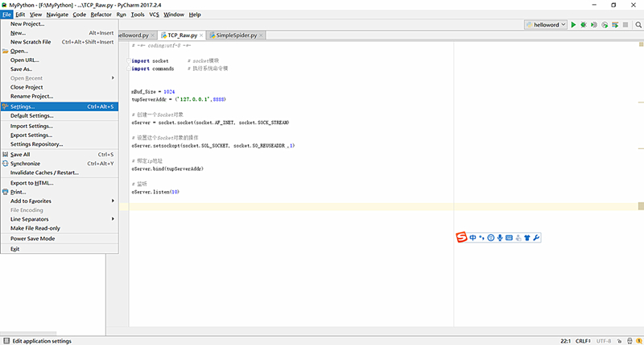The height and width of the screenshot is (345, 644).
Task: Open the Tools menu
Action: tap(138, 15)
